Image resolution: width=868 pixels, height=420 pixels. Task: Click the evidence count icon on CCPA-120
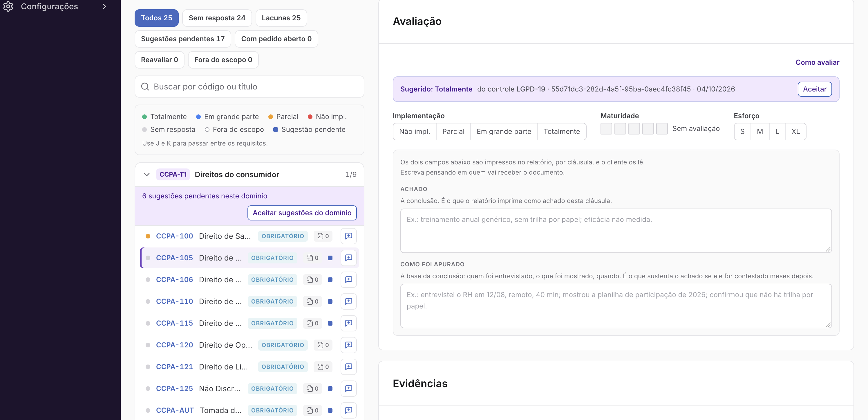pos(323,345)
